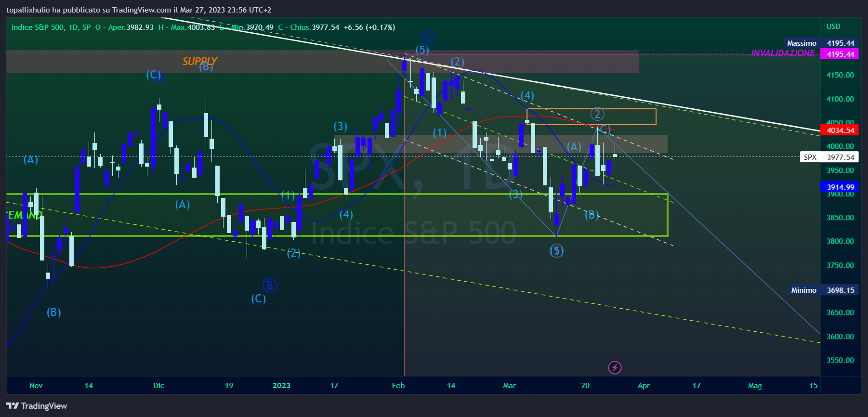Click the SPX 3977.54 last price label
This screenshot has width=868, height=417.
point(829,157)
